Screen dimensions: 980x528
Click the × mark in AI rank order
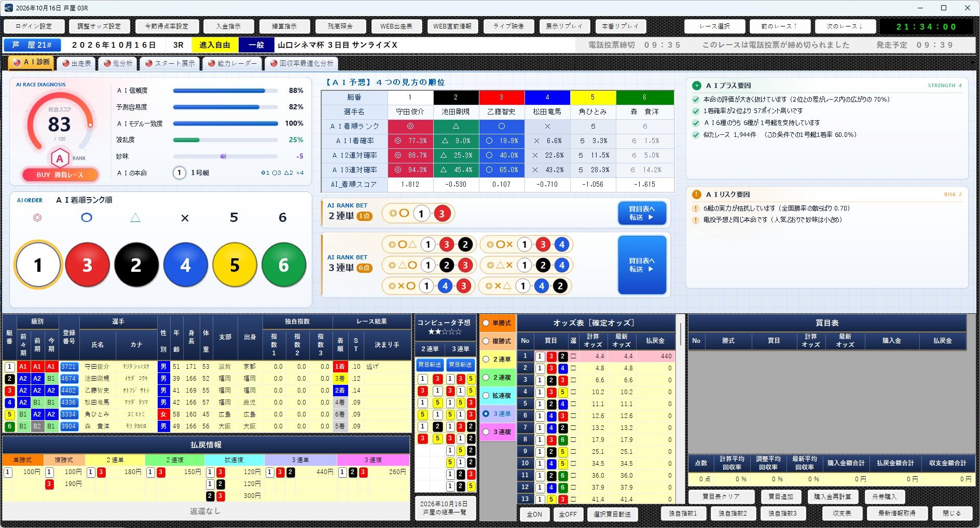click(x=185, y=218)
